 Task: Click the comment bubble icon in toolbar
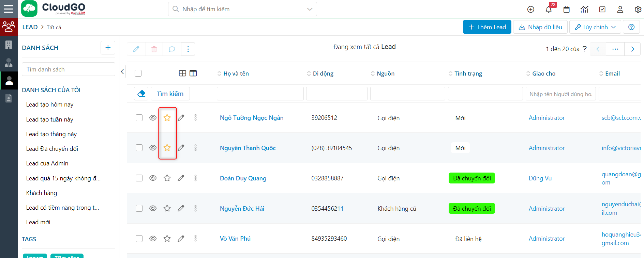pos(172,49)
